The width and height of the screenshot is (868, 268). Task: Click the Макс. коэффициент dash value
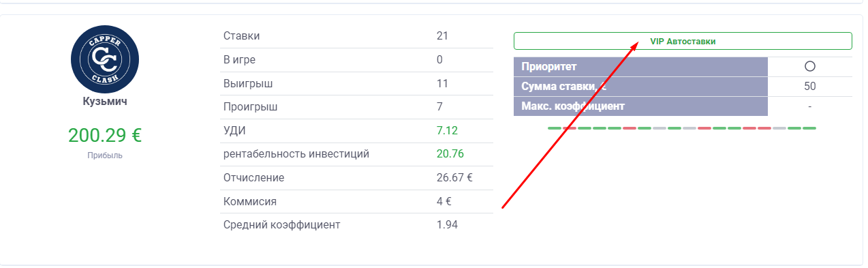[x=810, y=106]
